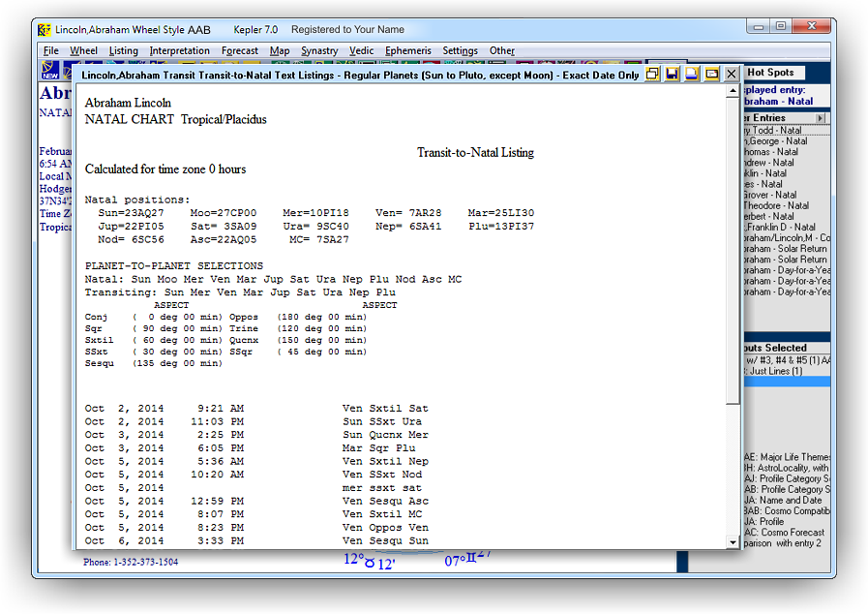Click the Kepler app icon in title bar
The image size is (868, 614).
(x=45, y=30)
